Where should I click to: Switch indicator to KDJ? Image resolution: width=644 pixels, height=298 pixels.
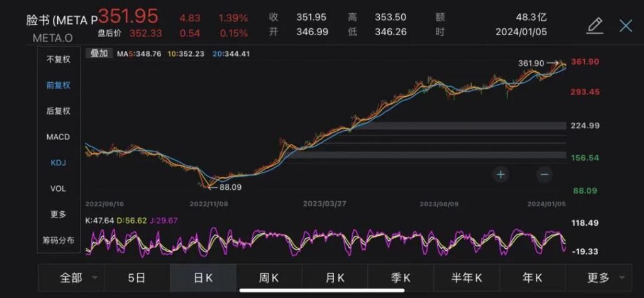pos(58,162)
